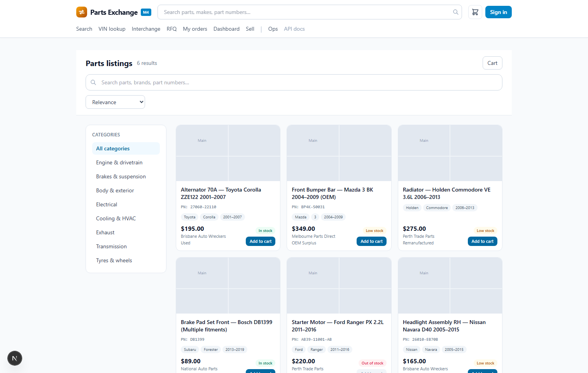
Task: Add the Toyota Corolla Alternator to cart
Action: (x=261, y=241)
